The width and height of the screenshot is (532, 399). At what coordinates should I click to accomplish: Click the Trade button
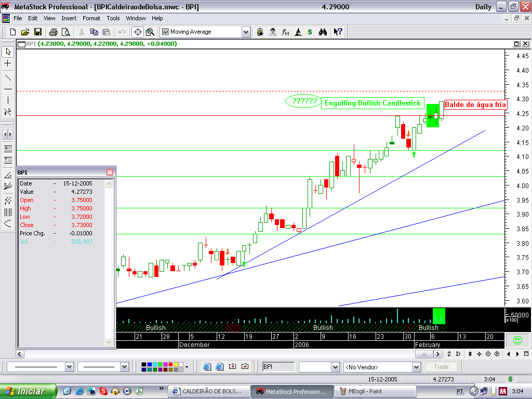[441, 367]
